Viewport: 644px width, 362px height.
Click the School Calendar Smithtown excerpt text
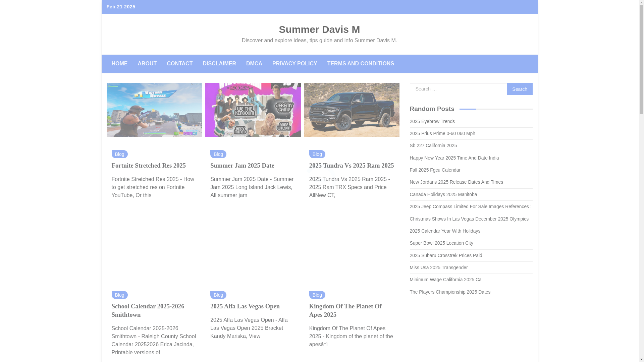point(154,341)
